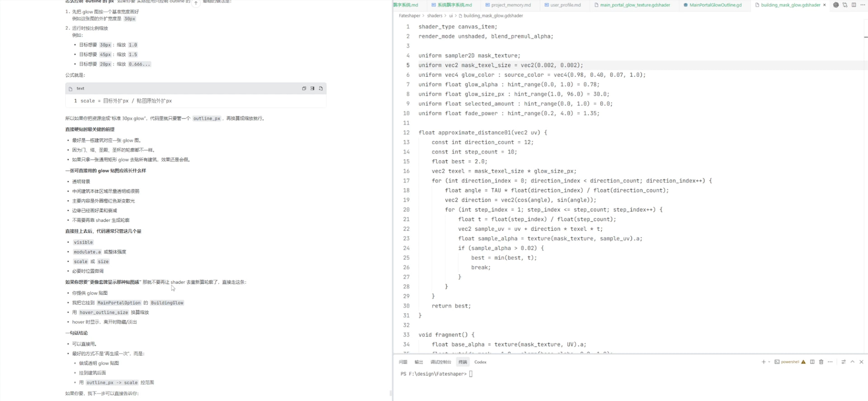Open terminal panel more actions menu

coord(830,362)
